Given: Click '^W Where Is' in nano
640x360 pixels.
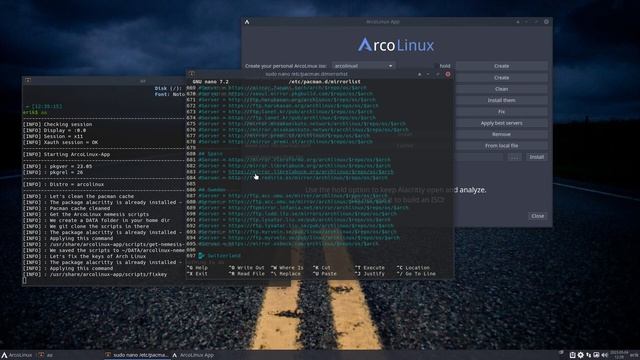Looking at the screenshot, I should coord(287,268).
